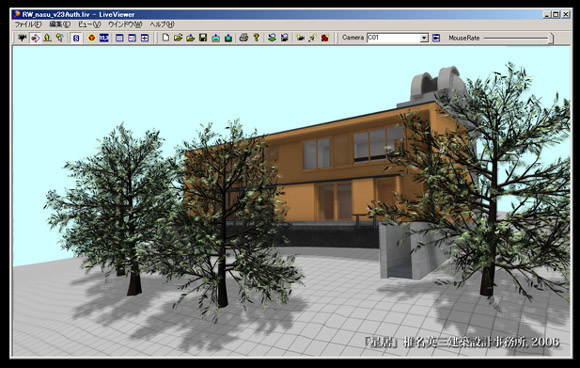Click the yellow question mark help icon
The image size is (580, 368).
[256, 38]
